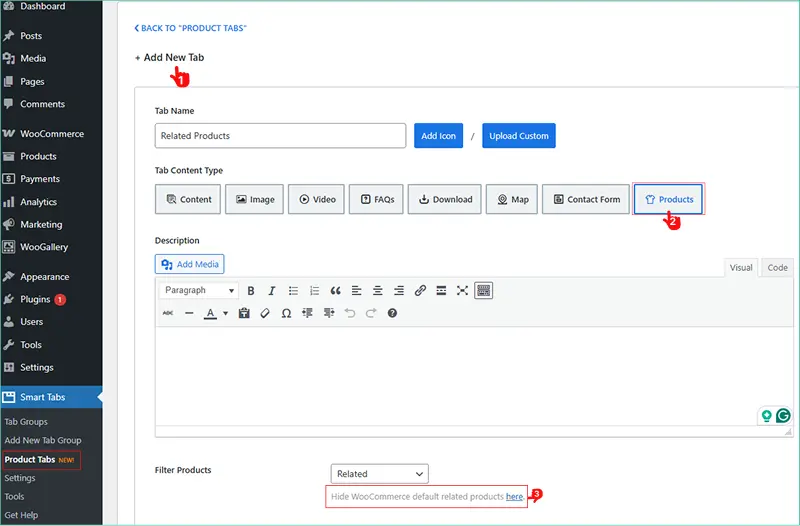
Task: Go back to Product Tabs link
Action: [190, 28]
